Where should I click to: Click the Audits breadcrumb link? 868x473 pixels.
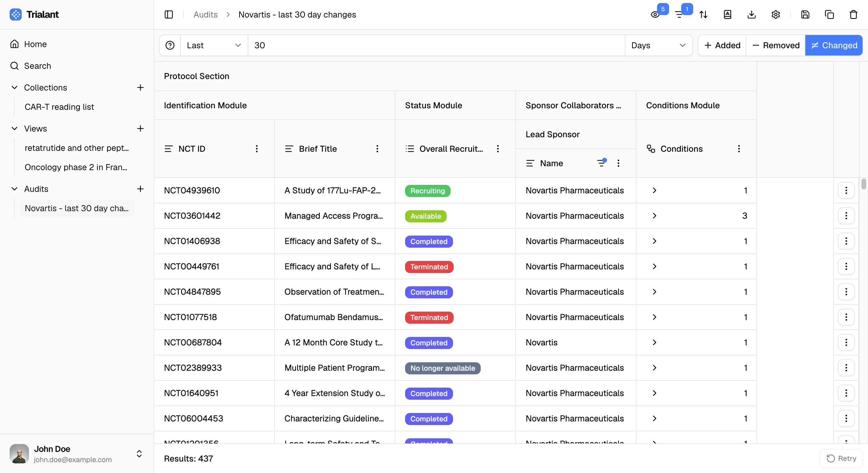(x=205, y=14)
